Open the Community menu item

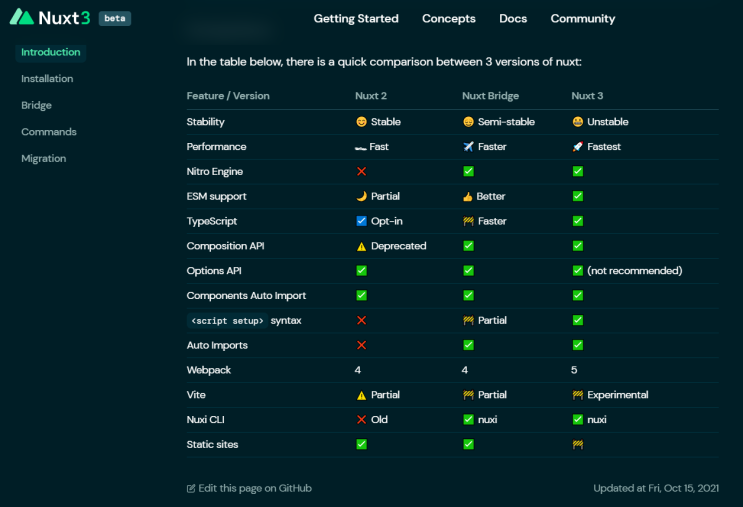coord(583,18)
